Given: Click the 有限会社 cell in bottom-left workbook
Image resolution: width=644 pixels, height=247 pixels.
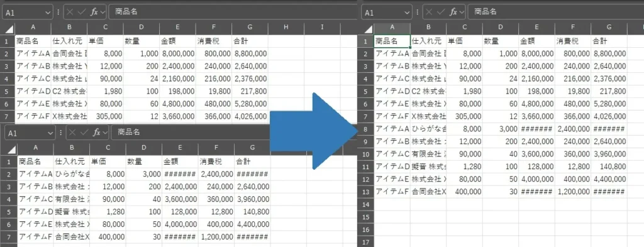Looking at the screenshot, I should 72,199.
